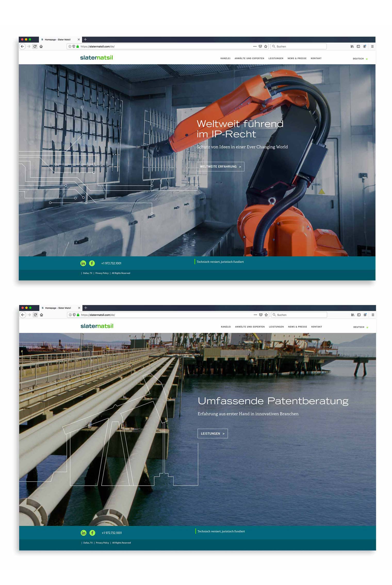
Task: Open the Facebook icon in the bottom page footer
Action: 92,533
